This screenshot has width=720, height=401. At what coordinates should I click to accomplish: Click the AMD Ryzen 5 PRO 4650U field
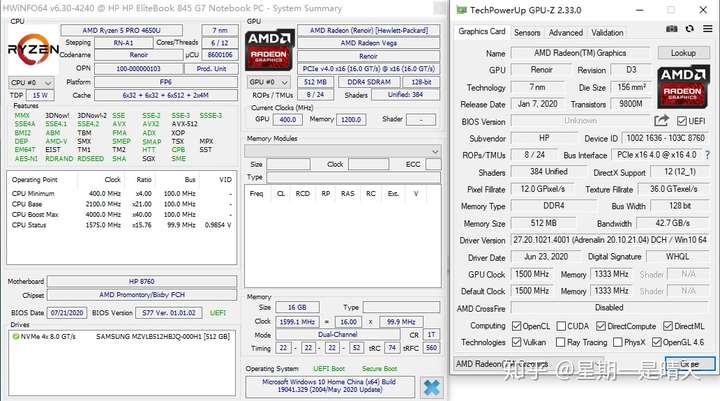121,30
